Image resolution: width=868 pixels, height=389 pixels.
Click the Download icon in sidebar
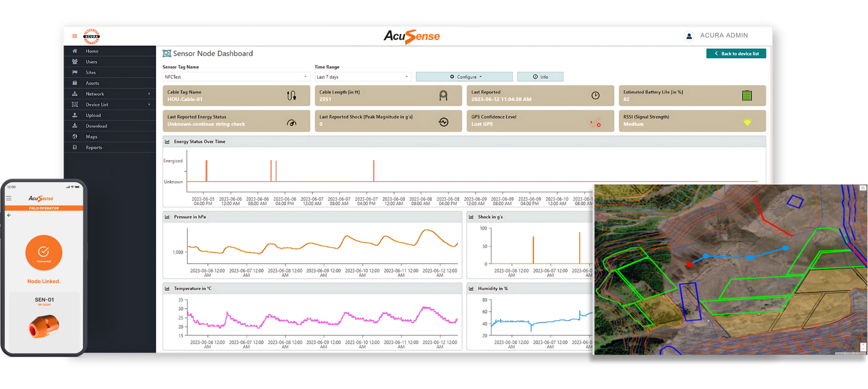click(75, 126)
